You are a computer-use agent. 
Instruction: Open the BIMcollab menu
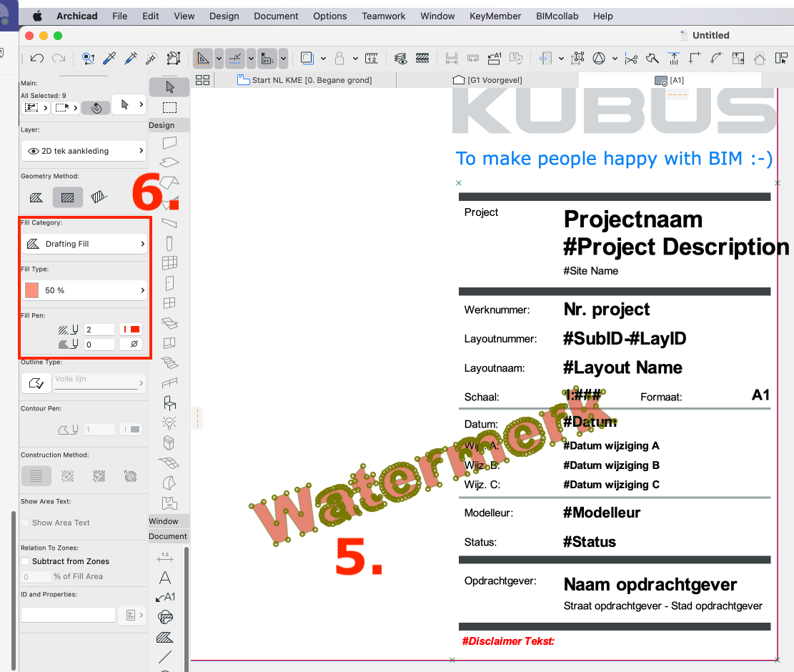(557, 16)
